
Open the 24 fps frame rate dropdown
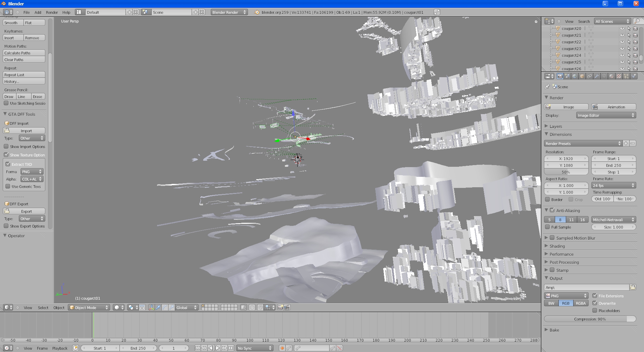[x=614, y=185]
